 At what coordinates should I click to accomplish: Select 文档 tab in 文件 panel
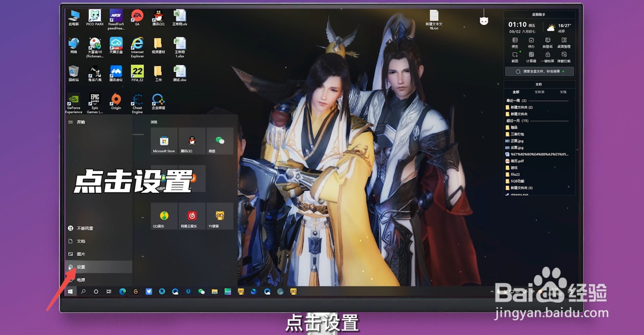pos(563,92)
